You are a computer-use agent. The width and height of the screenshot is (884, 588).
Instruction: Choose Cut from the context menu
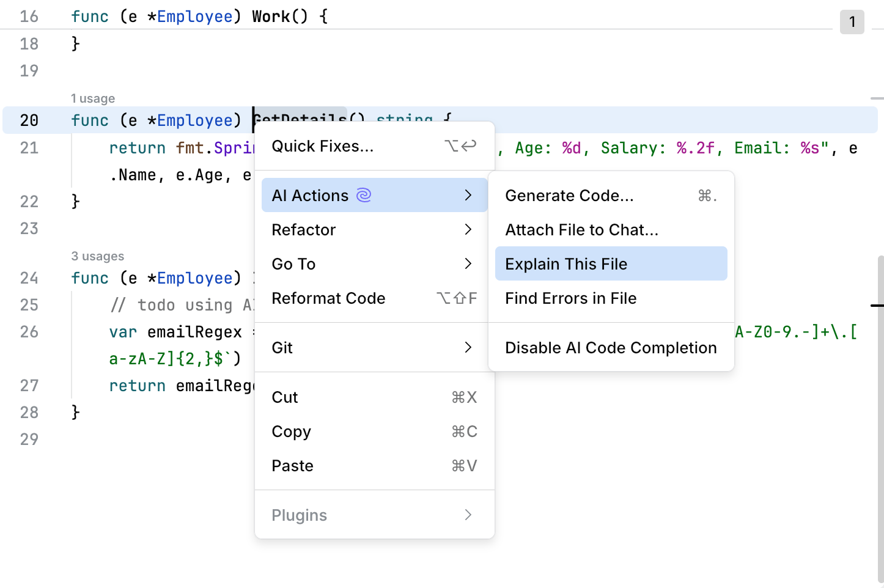(x=285, y=397)
